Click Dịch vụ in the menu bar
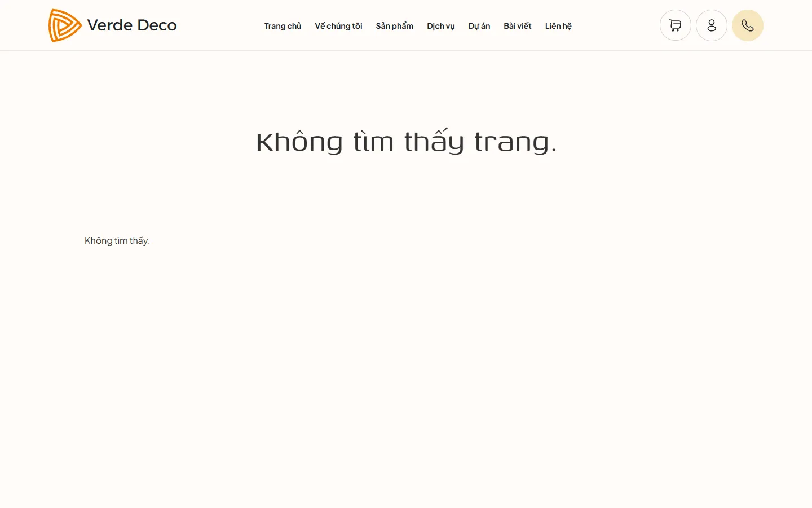Screen dimensions: 812x508 (x=440, y=25)
